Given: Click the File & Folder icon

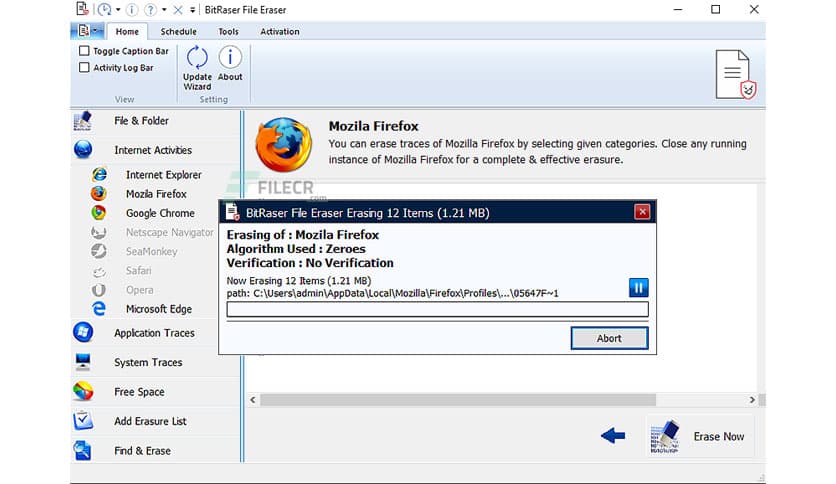Looking at the screenshot, I should coord(83,121).
